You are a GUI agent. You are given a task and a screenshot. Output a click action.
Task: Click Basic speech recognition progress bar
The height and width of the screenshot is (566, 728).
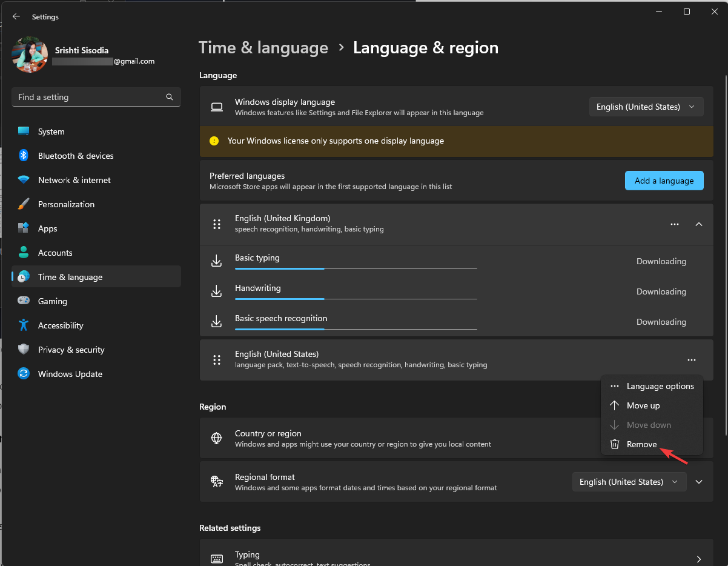click(356, 329)
